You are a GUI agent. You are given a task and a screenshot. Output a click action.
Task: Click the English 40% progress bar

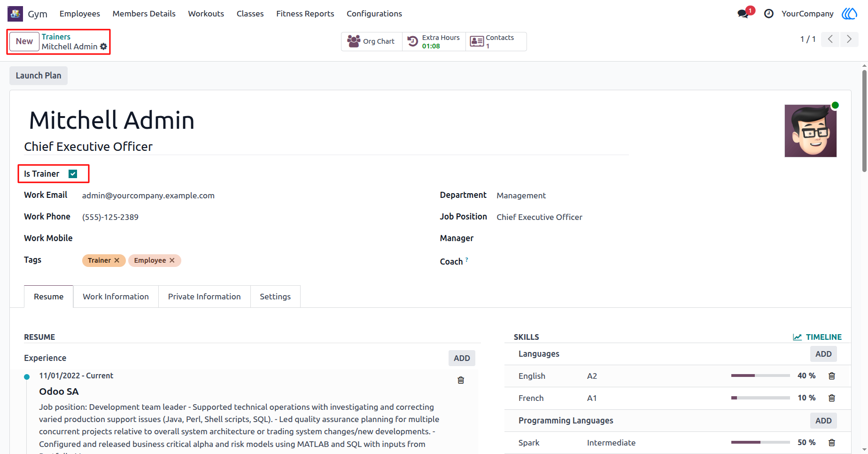[760, 376]
